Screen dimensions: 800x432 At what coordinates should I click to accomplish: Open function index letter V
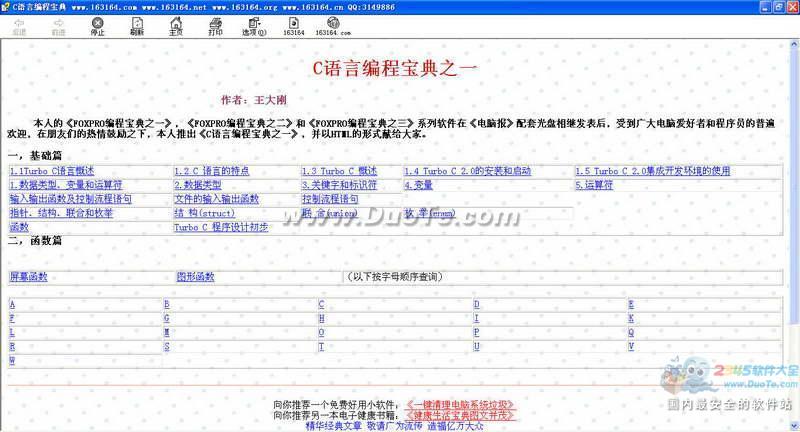click(631, 347)
